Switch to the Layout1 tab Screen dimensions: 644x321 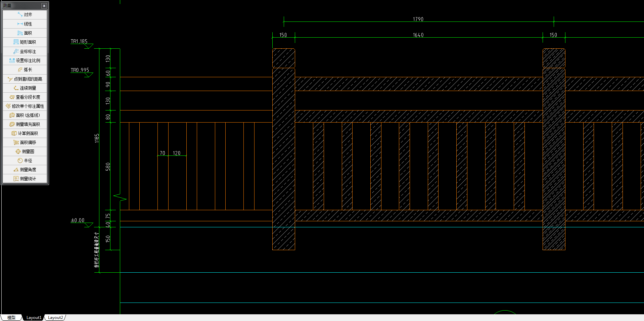pos(34,318)
